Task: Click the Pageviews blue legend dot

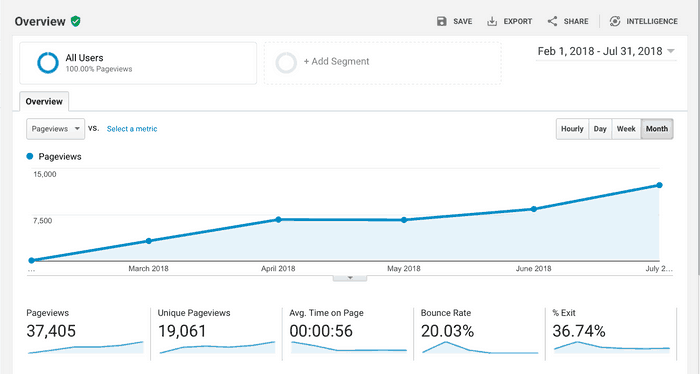Action: pyautogui.click(x=30, y=156)
